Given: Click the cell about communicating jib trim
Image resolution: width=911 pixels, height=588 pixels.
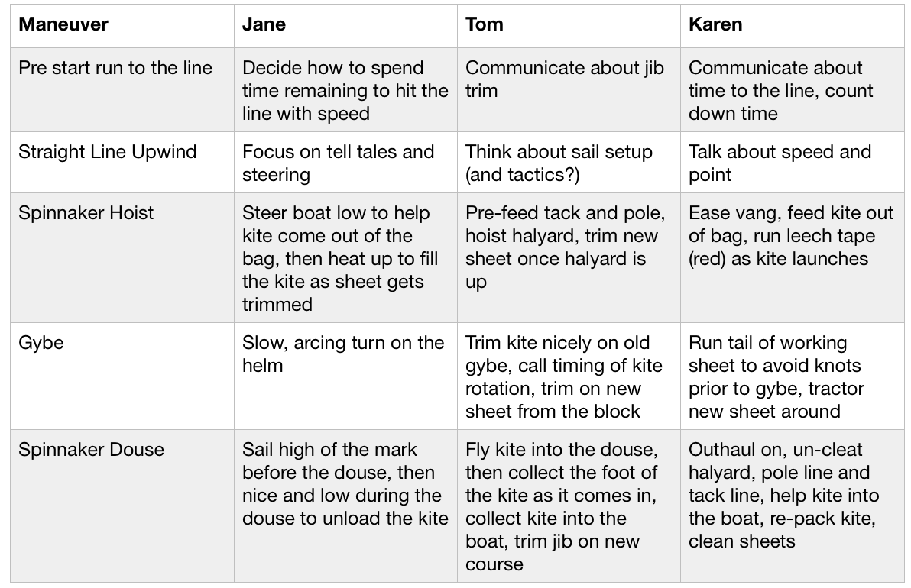Looking at the screenshot, I should point(569,89).
